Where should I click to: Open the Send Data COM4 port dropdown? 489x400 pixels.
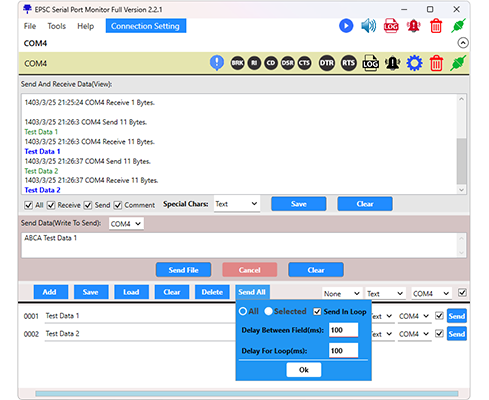[126, 224]
